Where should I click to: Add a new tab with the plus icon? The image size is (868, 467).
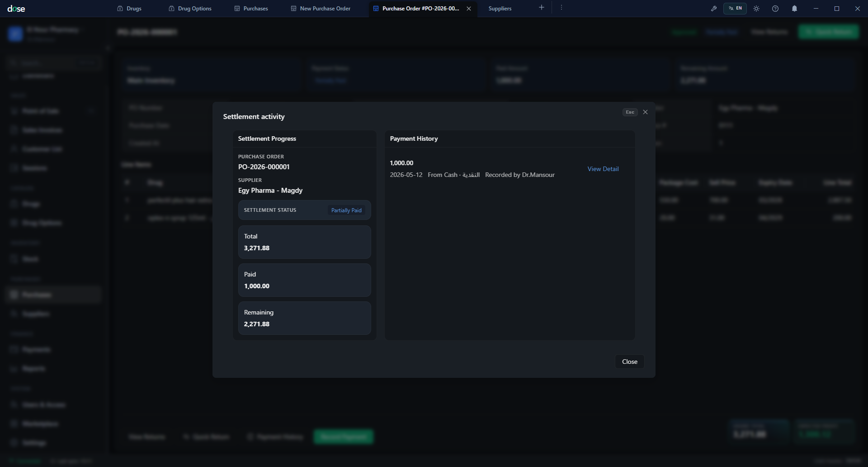[x=542, y=8]
